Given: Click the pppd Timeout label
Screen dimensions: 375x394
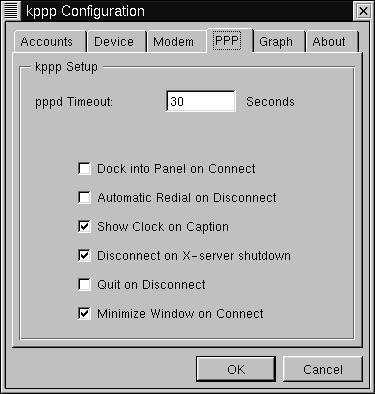Looking at the screenshot, I should (74, 102).
